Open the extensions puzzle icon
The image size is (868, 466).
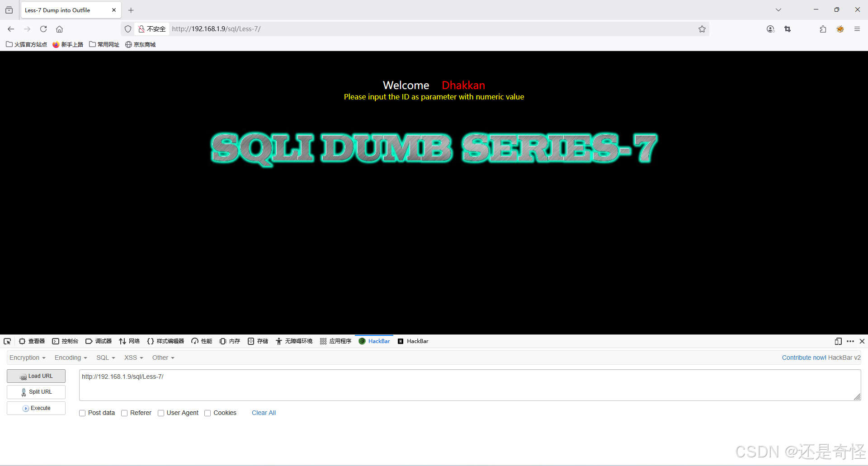[x=823, y=29]
